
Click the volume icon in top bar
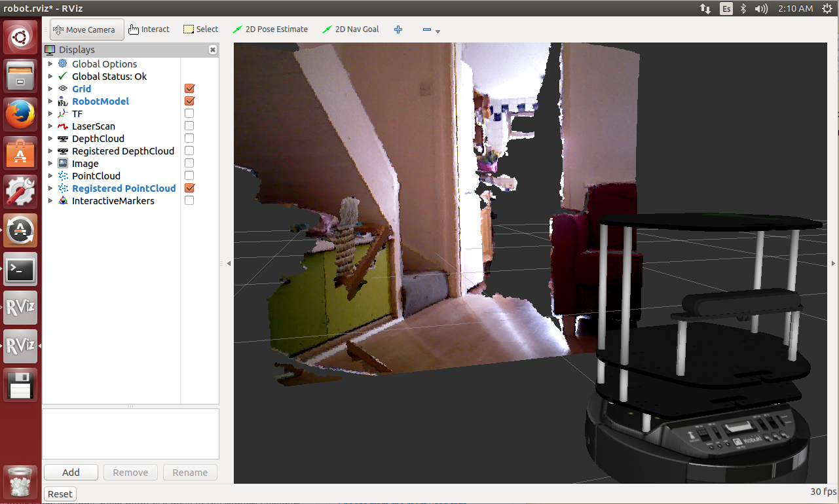761,9
